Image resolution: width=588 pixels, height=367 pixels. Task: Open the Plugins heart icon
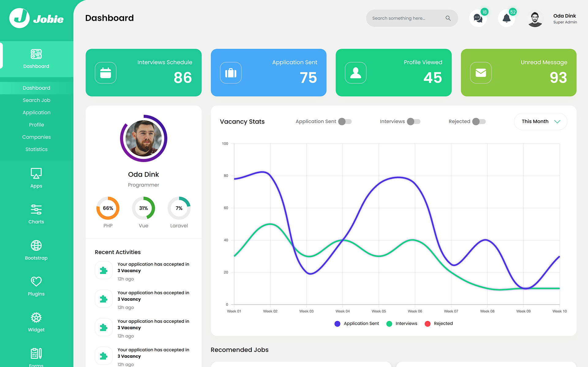(36, 281)
